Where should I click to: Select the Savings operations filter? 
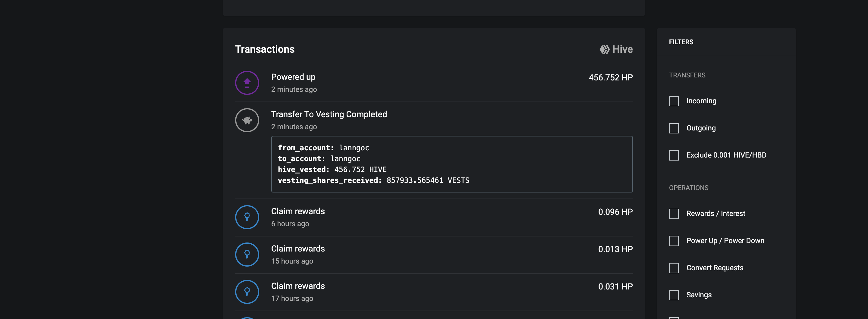click(674, 295)
